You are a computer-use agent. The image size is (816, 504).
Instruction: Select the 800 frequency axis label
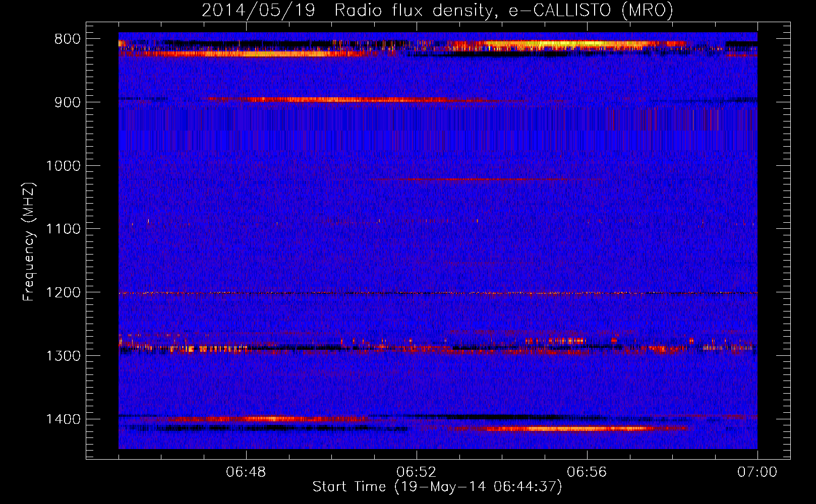coord(68,39)
